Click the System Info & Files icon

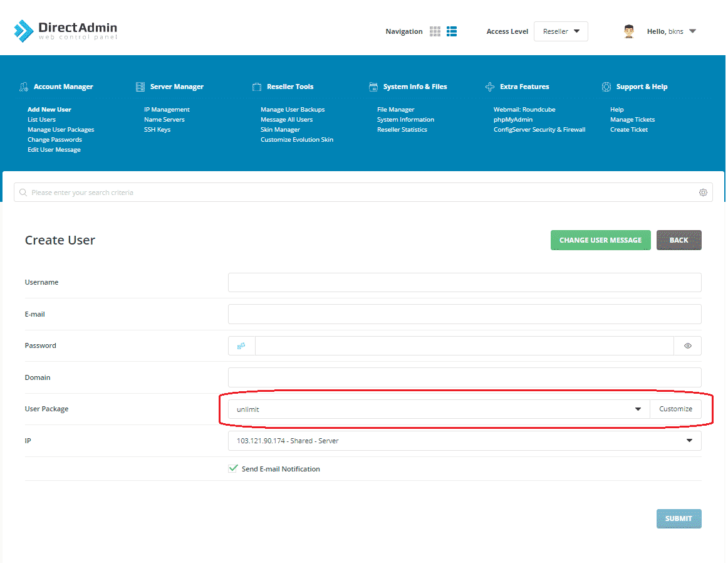pyautogui.click(x=373, y=87)
